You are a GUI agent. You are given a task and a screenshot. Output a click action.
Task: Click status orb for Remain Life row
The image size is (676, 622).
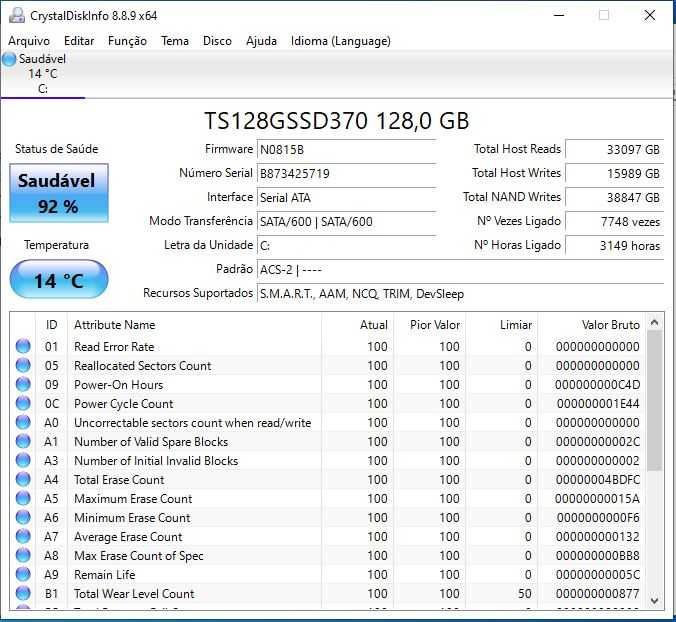coord(23,574)
